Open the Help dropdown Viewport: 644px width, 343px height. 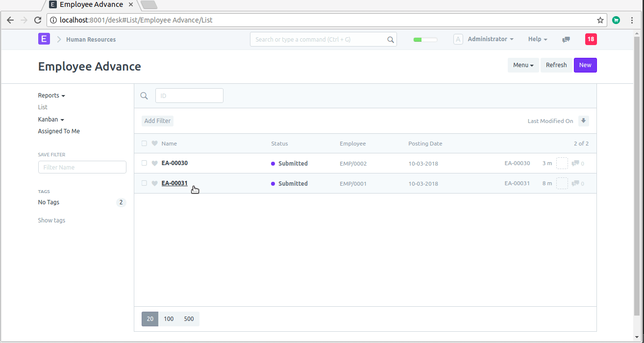[538, 39]
